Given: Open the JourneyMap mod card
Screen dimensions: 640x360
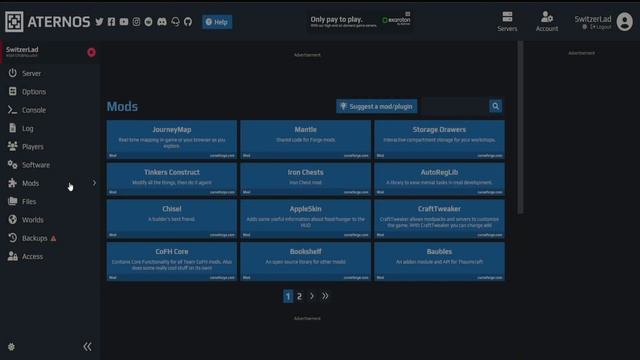Looking at the screenshot, I should pos(172,139).
